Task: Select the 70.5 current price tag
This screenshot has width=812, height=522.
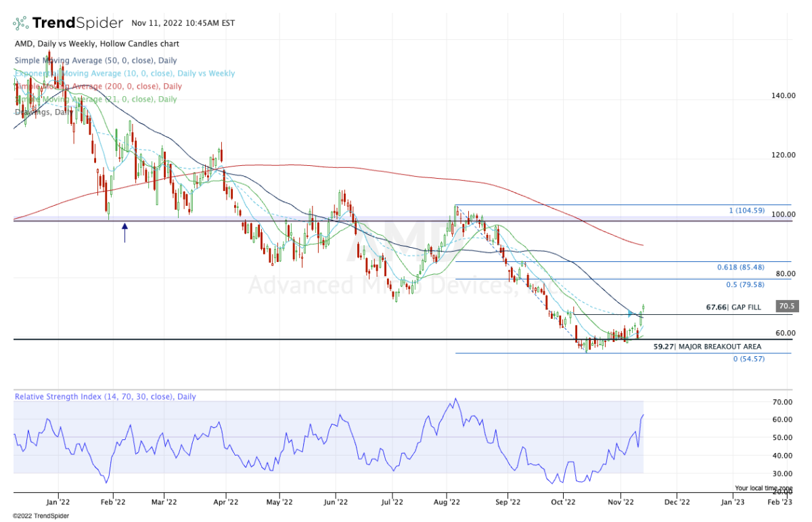Action: pos(786,306)
